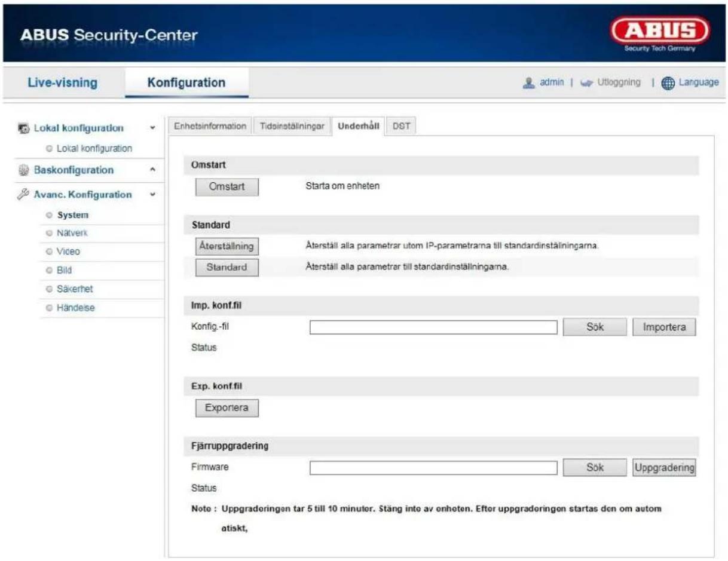Click Sök next to Konfig.-fil
This screenshot has height=561, width=728.
point(594,327)
